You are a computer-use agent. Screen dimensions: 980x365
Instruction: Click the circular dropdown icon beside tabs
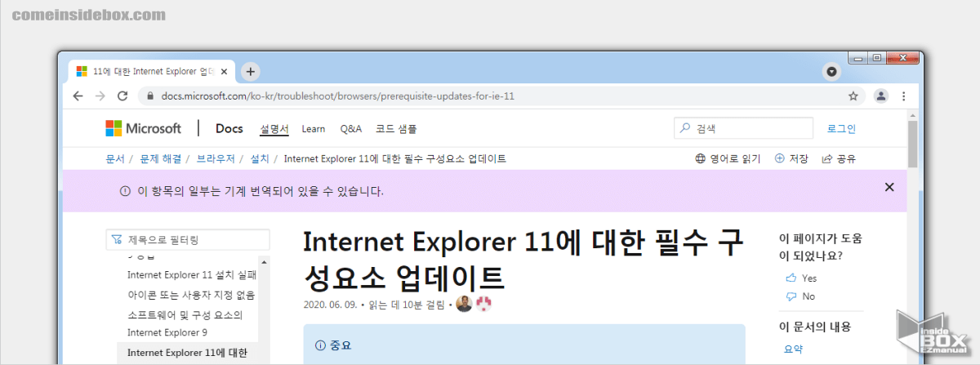pyautogui.click(x=831, y=72)
